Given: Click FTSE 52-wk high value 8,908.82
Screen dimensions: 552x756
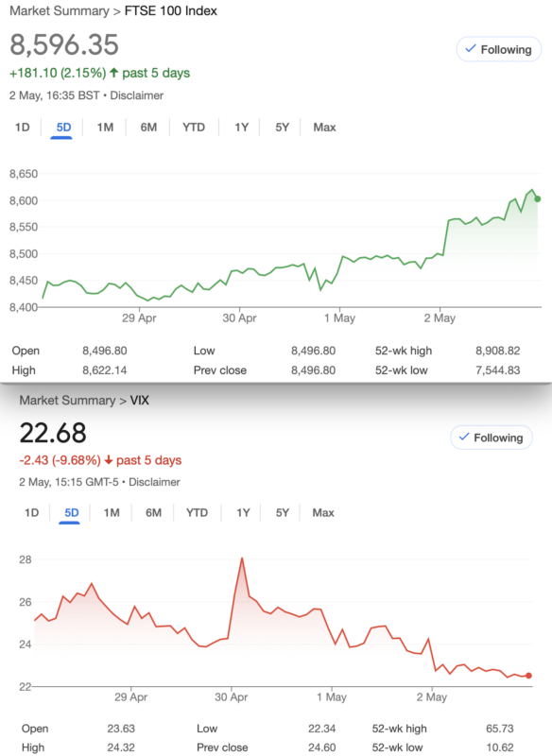Looking at the screenshot, I should point(498,351).
